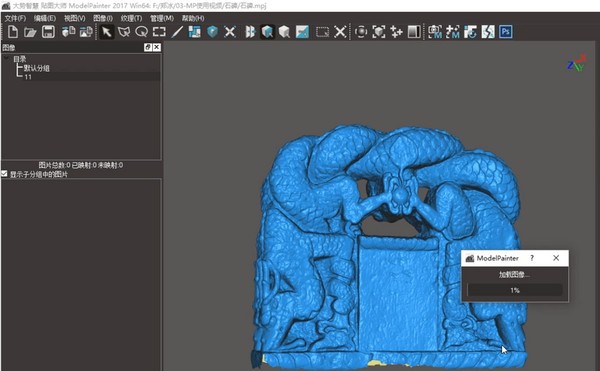Image resolution: width=600 pixels, height=371 pixels.
Task: Click the XYZ axis orientation gizmo
Action: coord(577,63)
